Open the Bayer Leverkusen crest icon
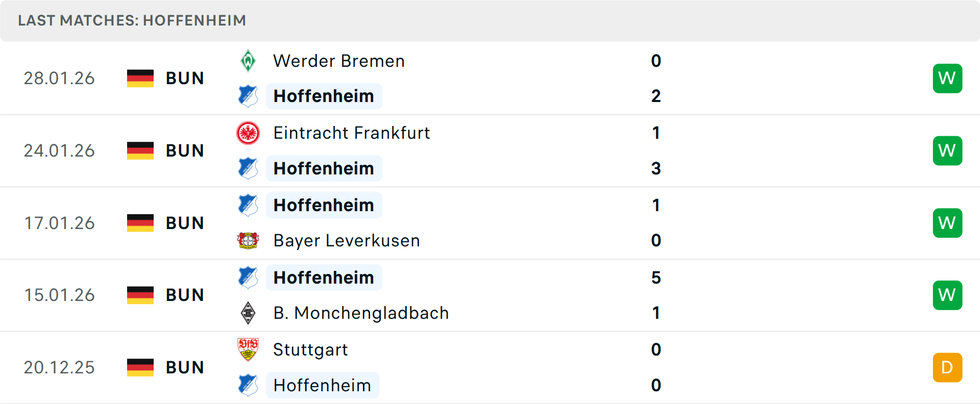This screenshot has width=980, height=404. (249, 240)
